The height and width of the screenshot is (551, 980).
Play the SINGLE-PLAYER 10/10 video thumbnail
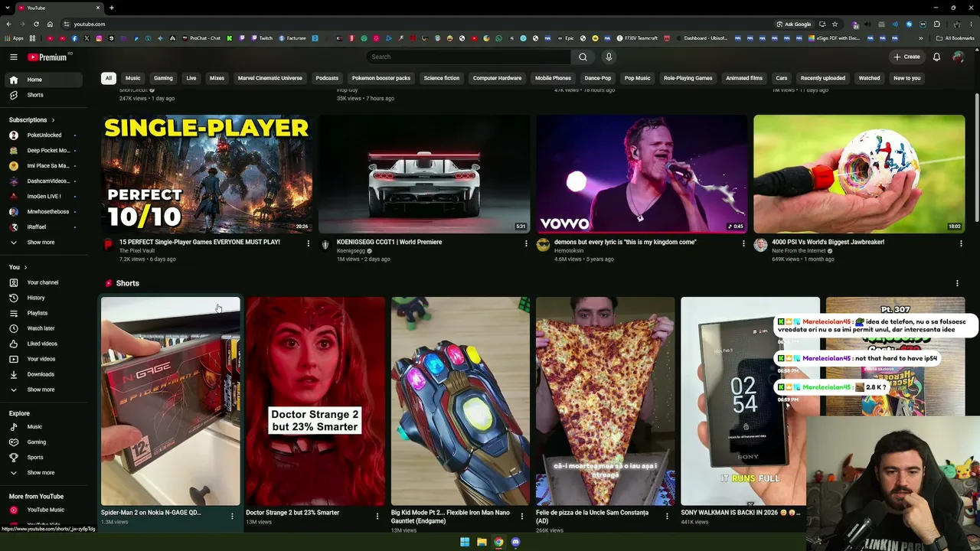(x=207, y=174)
